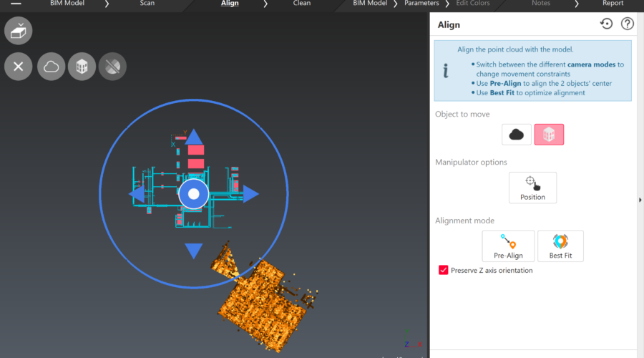
Task: Click the manipulator up arrow
Action: [193, 137]
